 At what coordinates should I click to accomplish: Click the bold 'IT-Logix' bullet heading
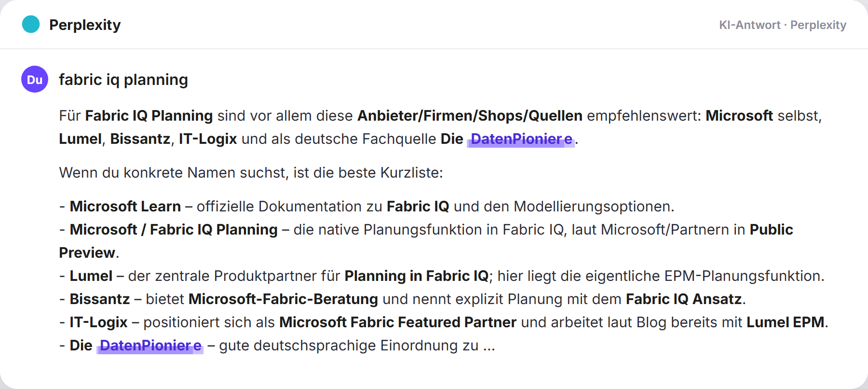(x=99, y=322)
